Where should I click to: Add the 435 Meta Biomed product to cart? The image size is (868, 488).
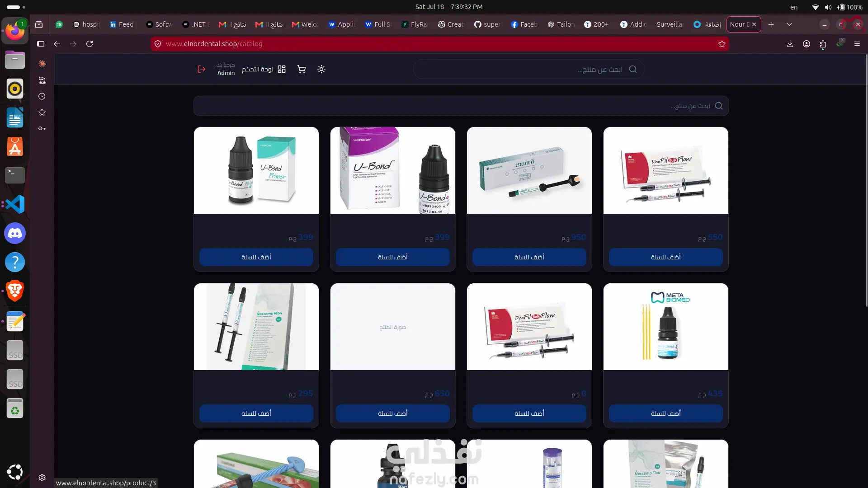666,413
